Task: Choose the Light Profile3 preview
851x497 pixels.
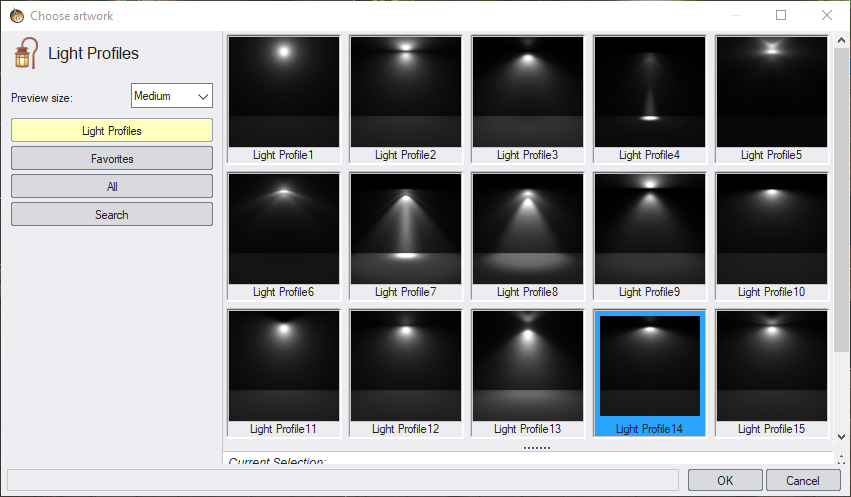Action: (528, 92)
